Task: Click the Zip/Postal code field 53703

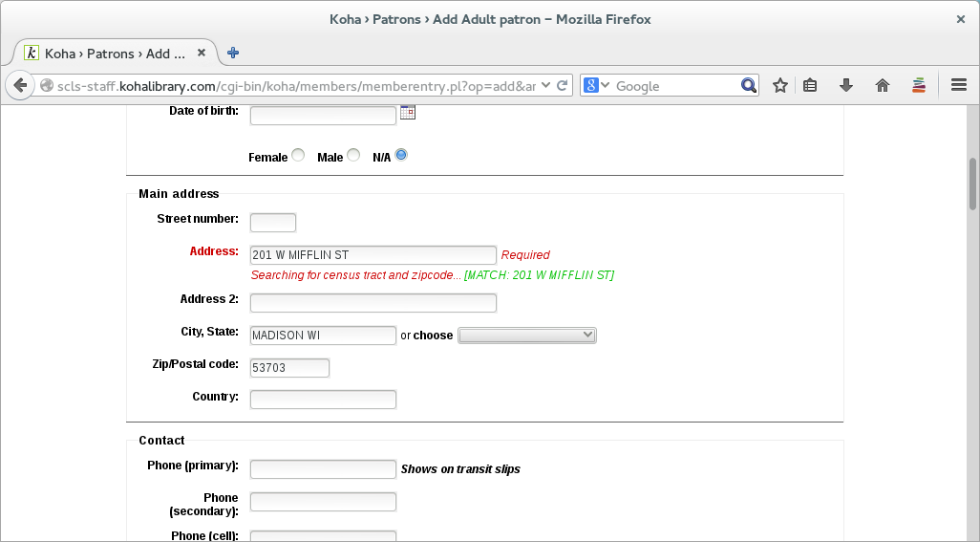Action: (x=289, y=368)
